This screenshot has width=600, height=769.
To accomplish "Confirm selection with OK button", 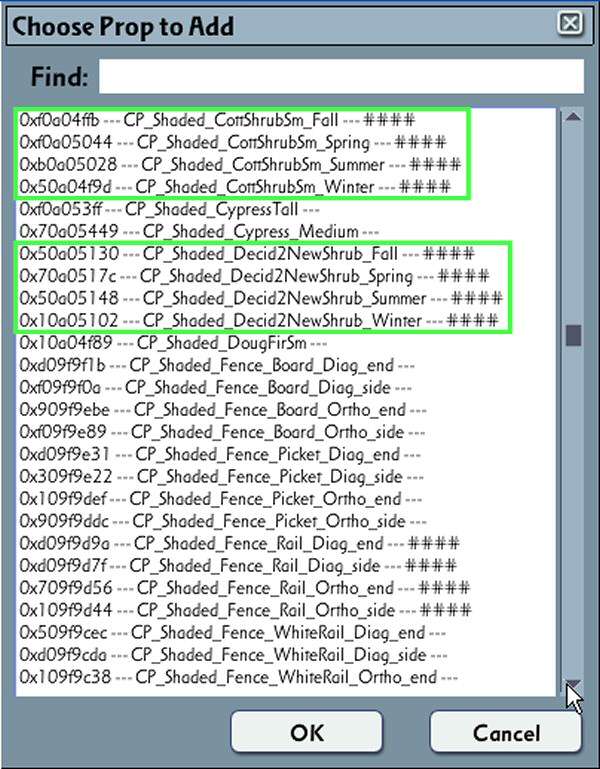I will (307, 732).
